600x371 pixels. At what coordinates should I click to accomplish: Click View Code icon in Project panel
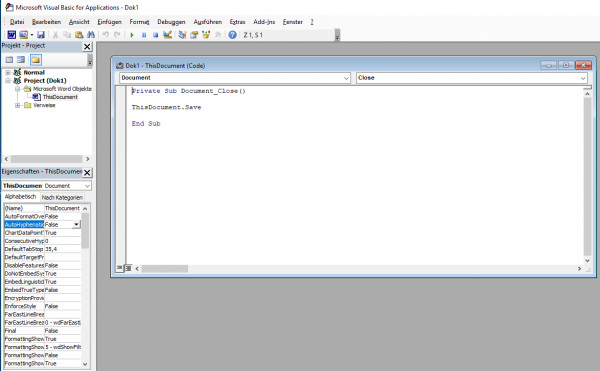(9, 60)
